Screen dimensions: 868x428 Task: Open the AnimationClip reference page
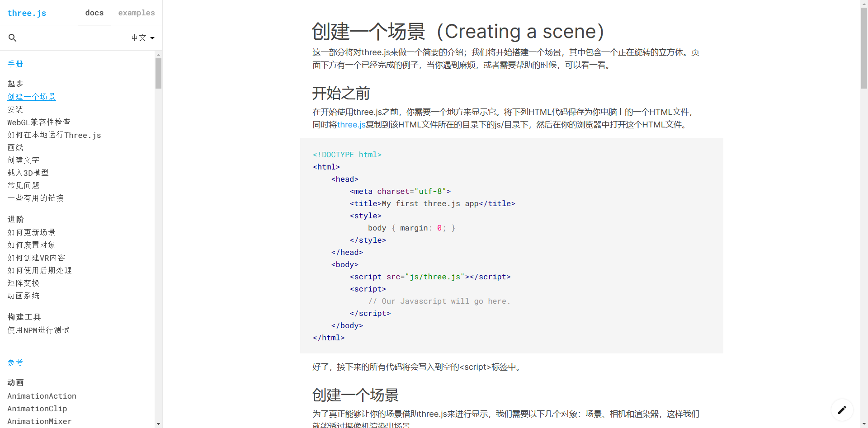(37, 409)
